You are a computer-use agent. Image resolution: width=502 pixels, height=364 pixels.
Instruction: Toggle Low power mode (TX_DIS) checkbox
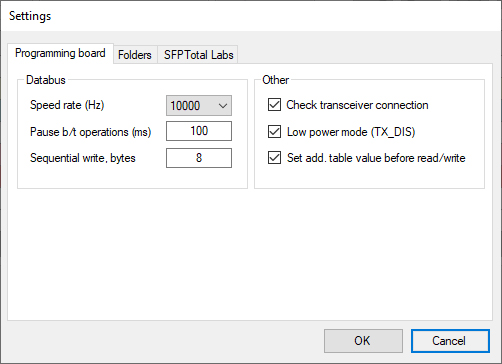[x=274, y=132]
